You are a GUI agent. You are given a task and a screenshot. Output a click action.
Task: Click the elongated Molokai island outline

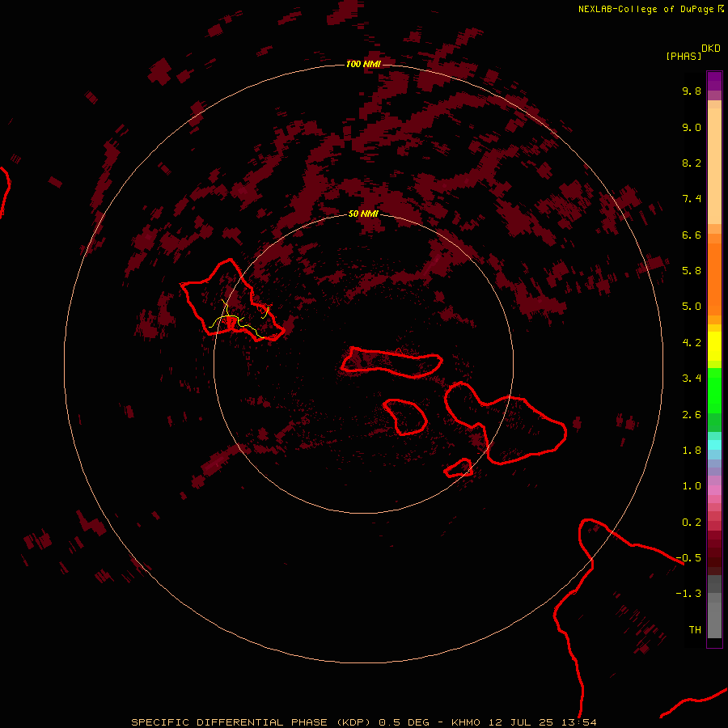[x=392, y=362]
